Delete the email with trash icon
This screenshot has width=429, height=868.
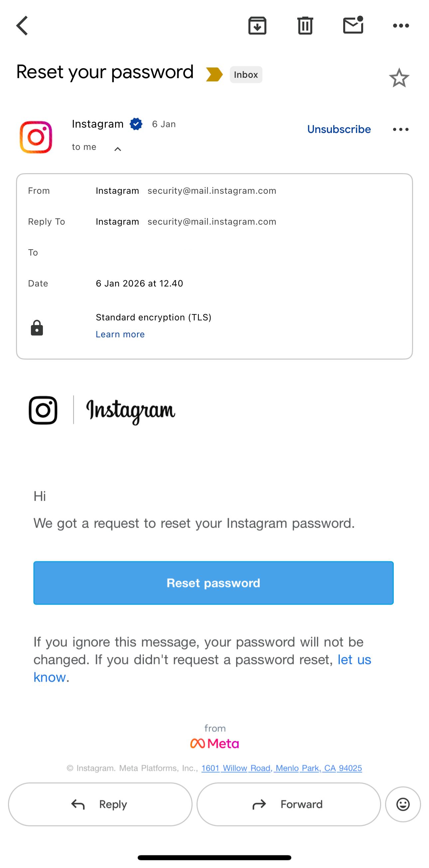[x=305, y=26]
